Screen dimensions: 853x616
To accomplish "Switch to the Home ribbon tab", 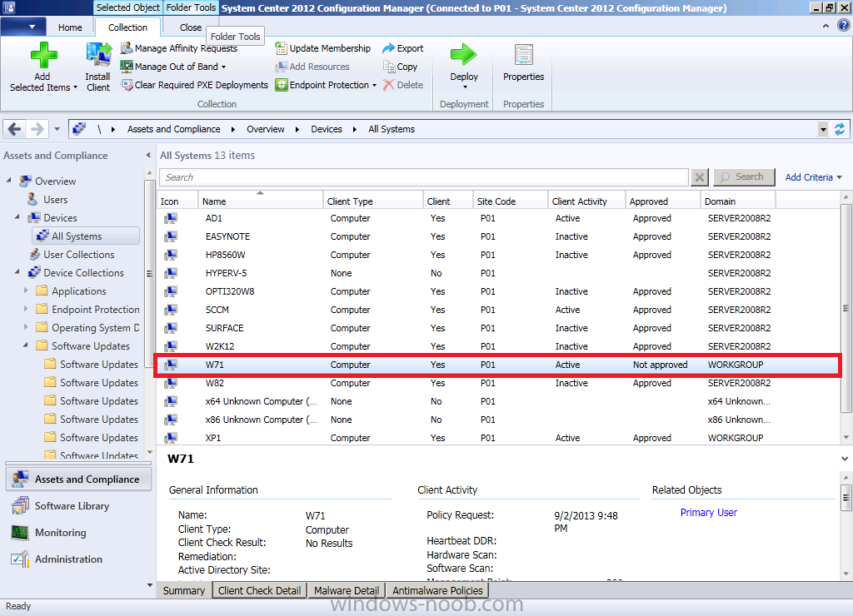I will [70, 27].
